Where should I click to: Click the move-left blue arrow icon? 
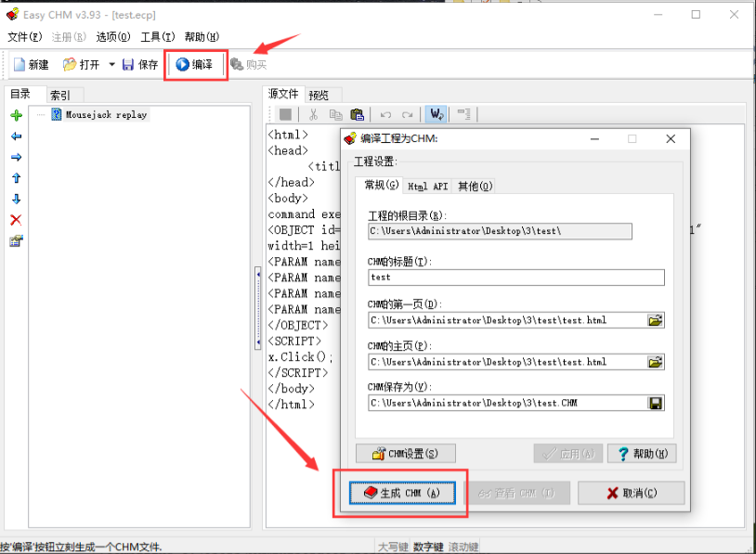click(x=17, y=136)
